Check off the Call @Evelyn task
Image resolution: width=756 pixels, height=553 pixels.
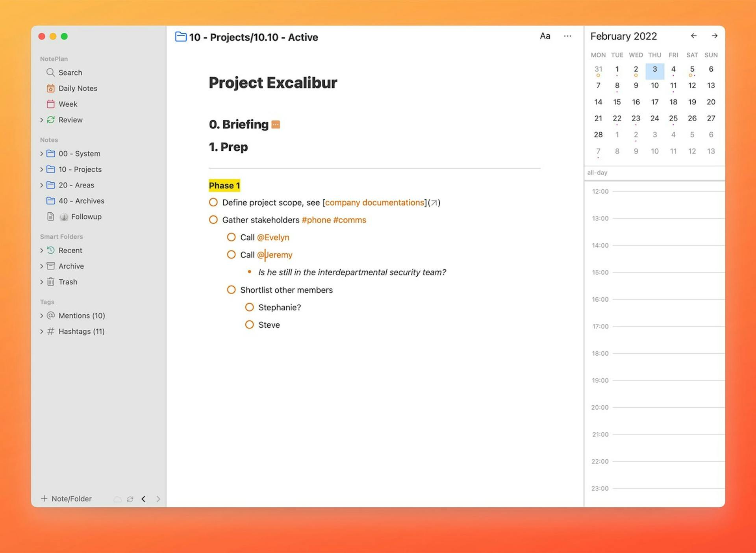[x=231, y=237]
